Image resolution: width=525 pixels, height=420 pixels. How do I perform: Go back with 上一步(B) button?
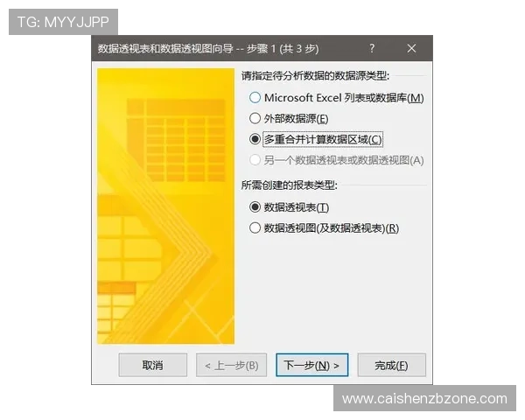pos(231,365)
